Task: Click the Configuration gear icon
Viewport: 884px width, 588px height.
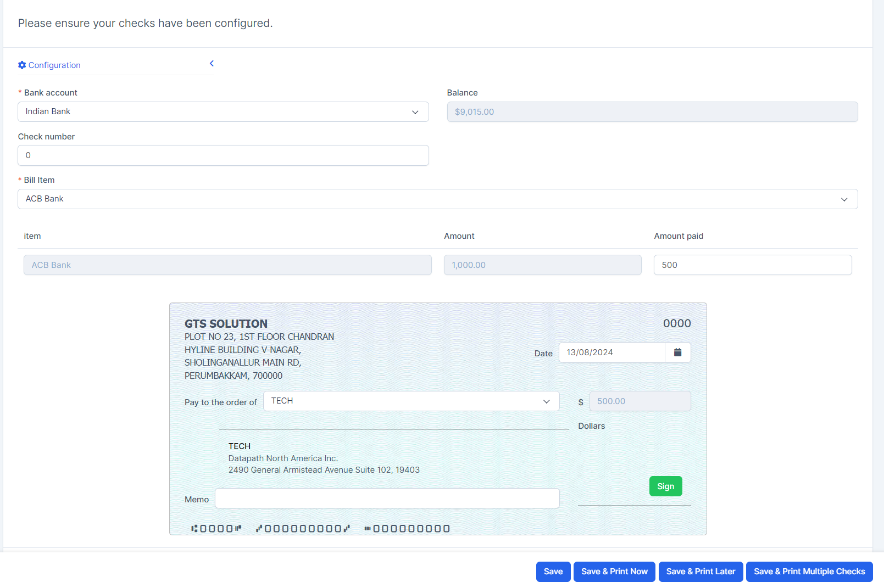Action: pos(22,65)
